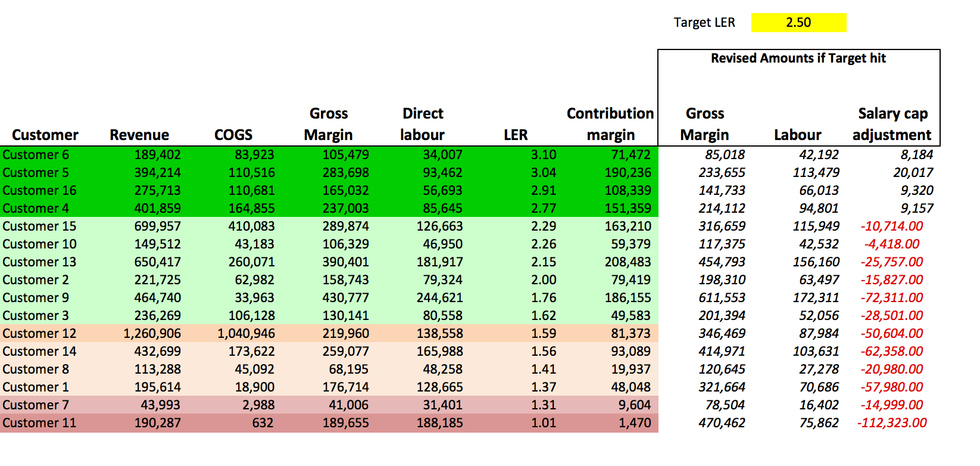Viewport: 980px width, 466px height.
Task: Click the Revenue column header
Action: tap(139, 135)
